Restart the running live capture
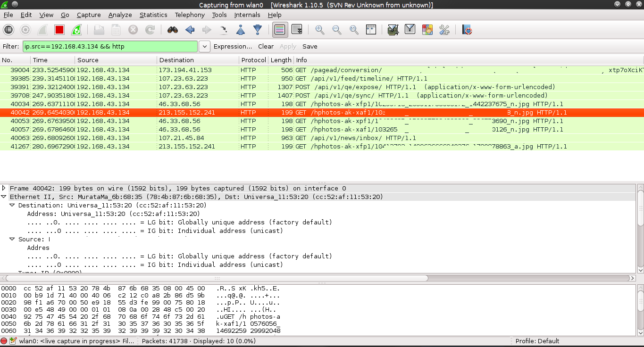Image resolution: width=644 pixels, height=347 pixels. (x=76, y=30)
